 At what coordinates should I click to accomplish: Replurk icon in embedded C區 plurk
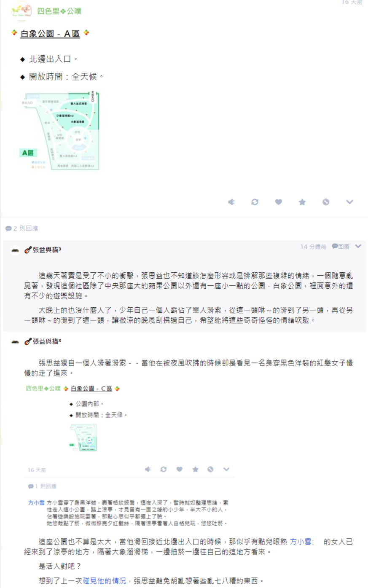point(164,469)
